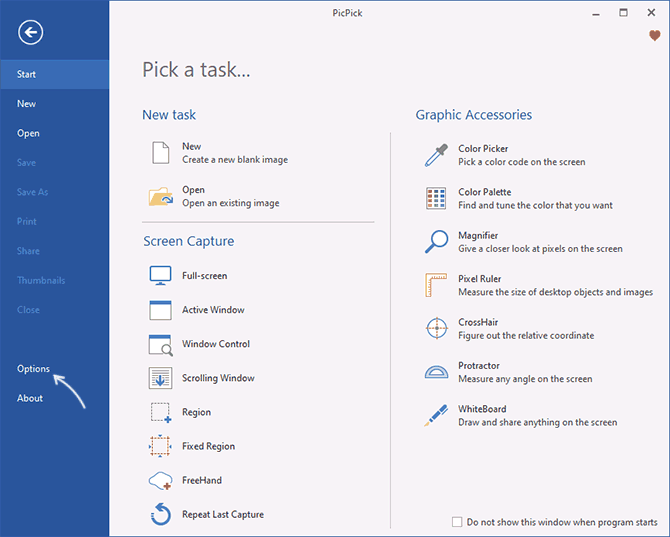This screenshot has height=537, width=670.
Task: Click the Active Window label
Action: pos(213,310)
